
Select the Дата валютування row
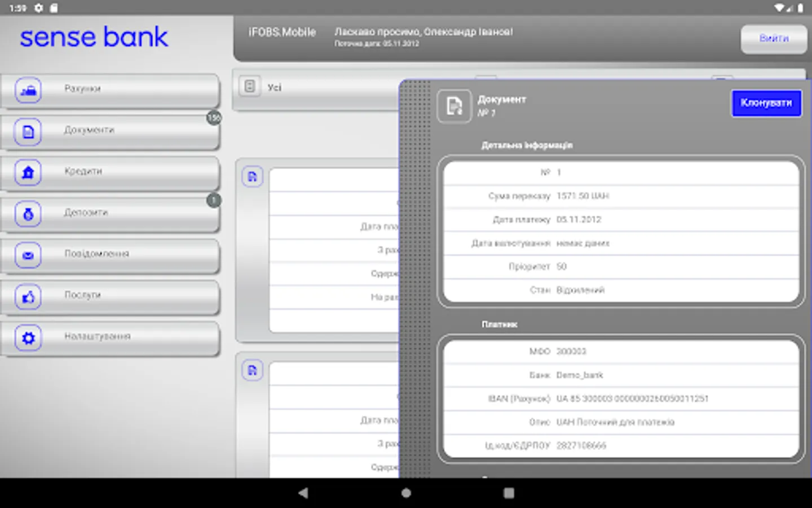[x=621, y=243]
